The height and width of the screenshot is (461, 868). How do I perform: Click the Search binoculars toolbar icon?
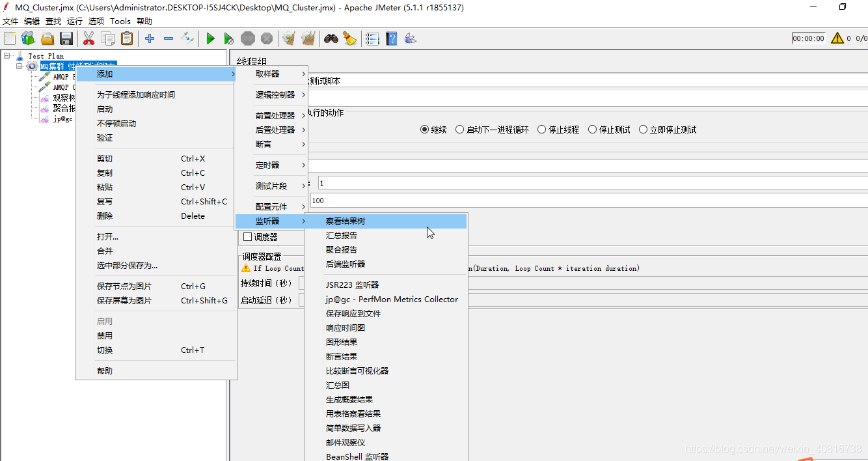(331, 38)
